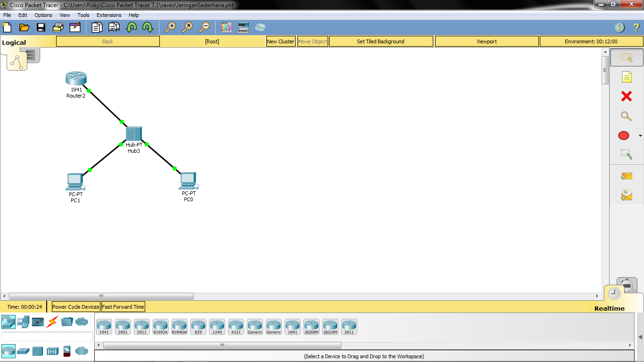Open the drawing palette icon

coord(226,27)
